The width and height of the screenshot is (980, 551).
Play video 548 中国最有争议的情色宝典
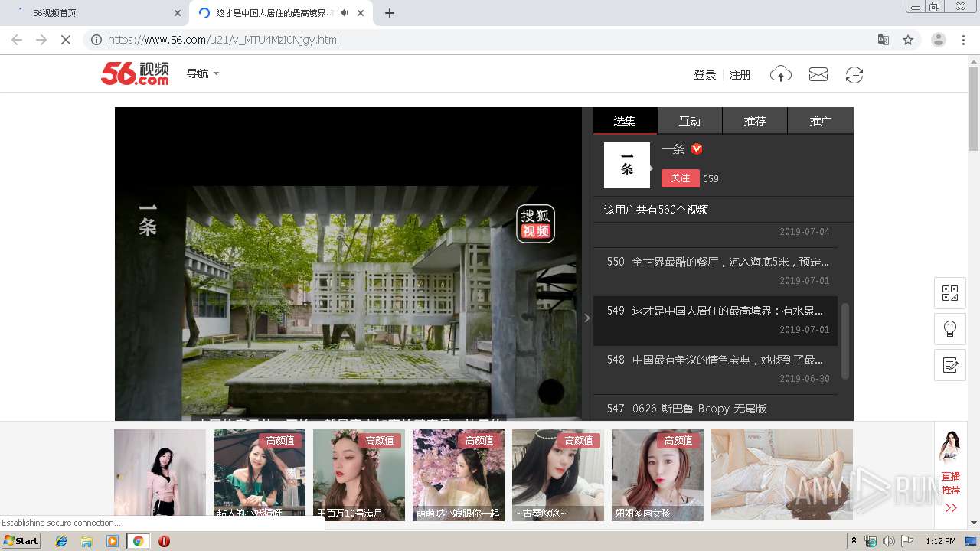tap(715, 368)
